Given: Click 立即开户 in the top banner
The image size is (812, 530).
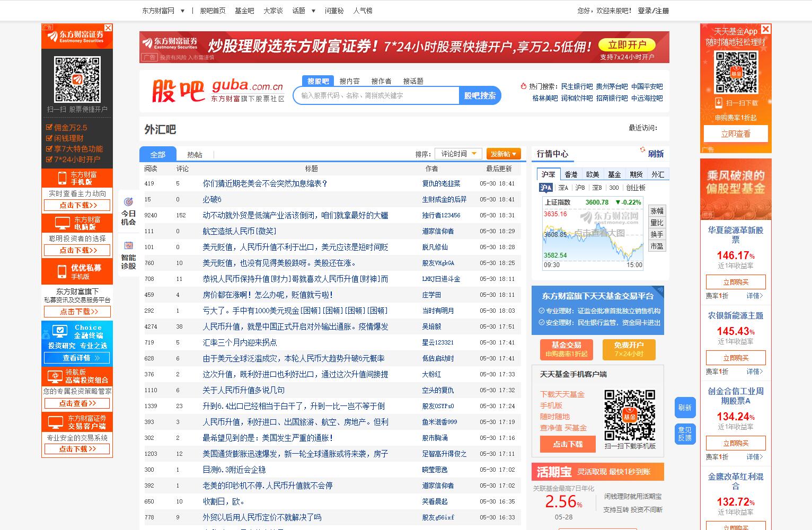Looking at the screenshot, I should tap(626, 45).
